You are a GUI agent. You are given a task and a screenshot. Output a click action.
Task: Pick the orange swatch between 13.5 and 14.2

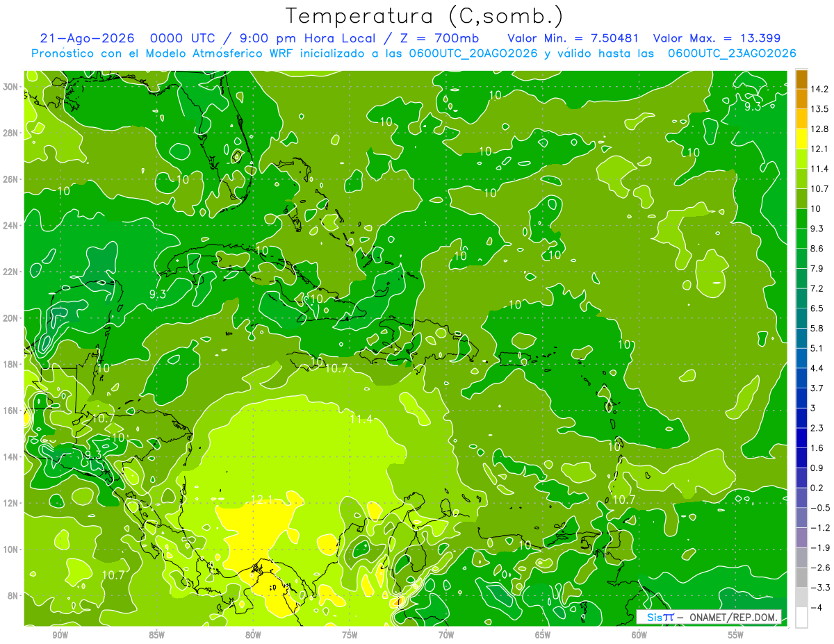[801, 99]
